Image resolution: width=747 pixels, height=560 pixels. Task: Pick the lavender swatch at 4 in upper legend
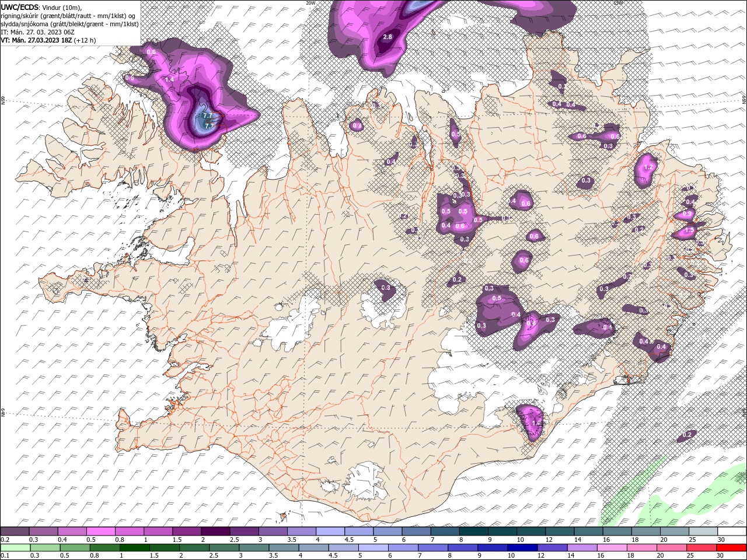(329, 531)
